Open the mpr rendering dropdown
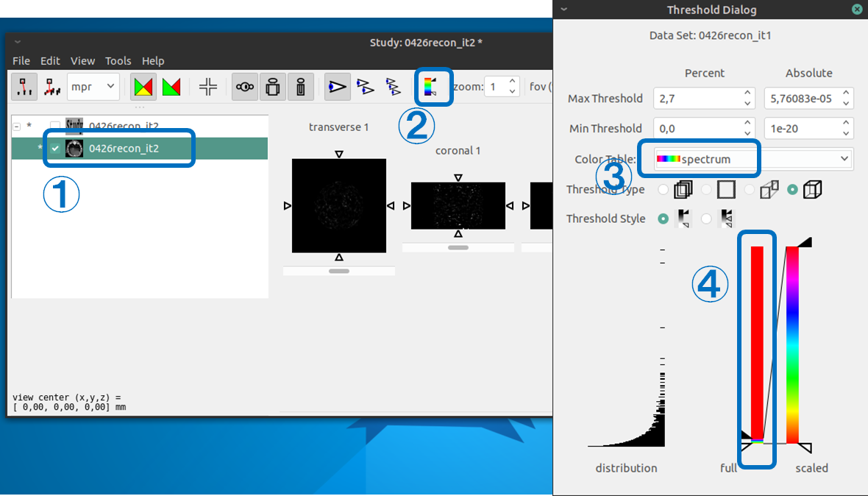The height and width of the screenshot is (496, 868). tap(93, 86)
